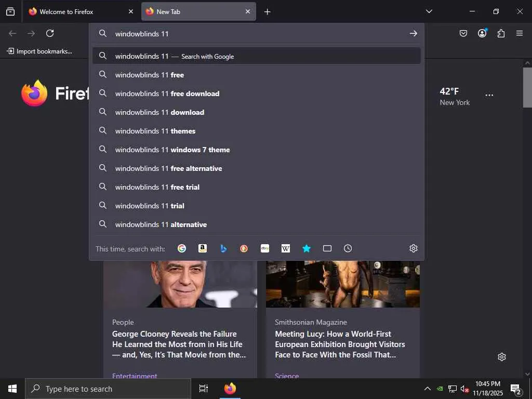Open Windows Task View

tap(204, 389)
